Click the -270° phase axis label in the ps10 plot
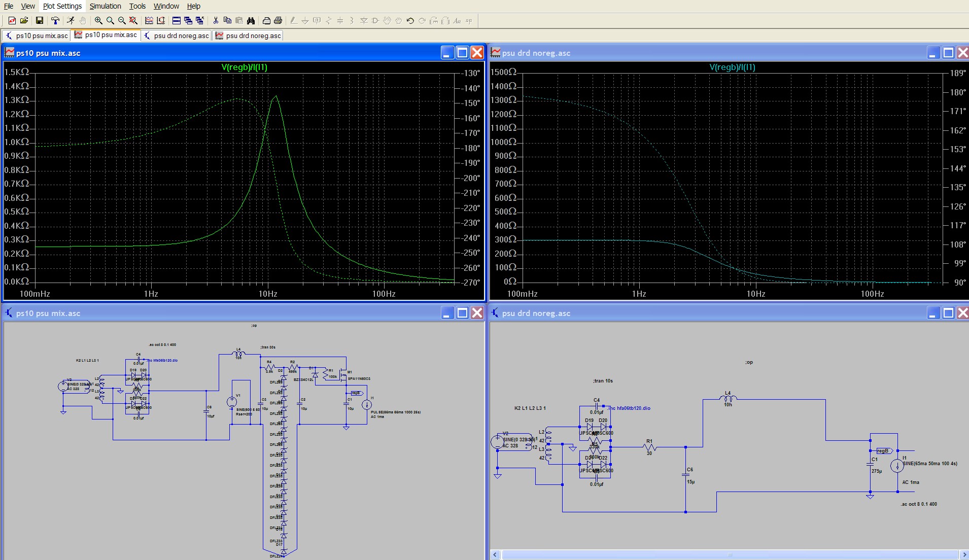969x560 pixels. coord(470,283)
